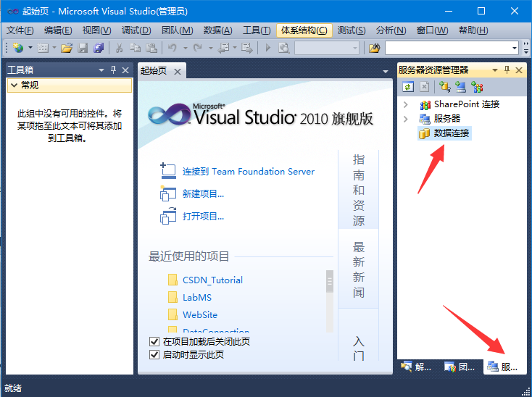Open the 调试(D) menu
The image size is (532, 397).
pyautogui.click(x=136, y=30)
